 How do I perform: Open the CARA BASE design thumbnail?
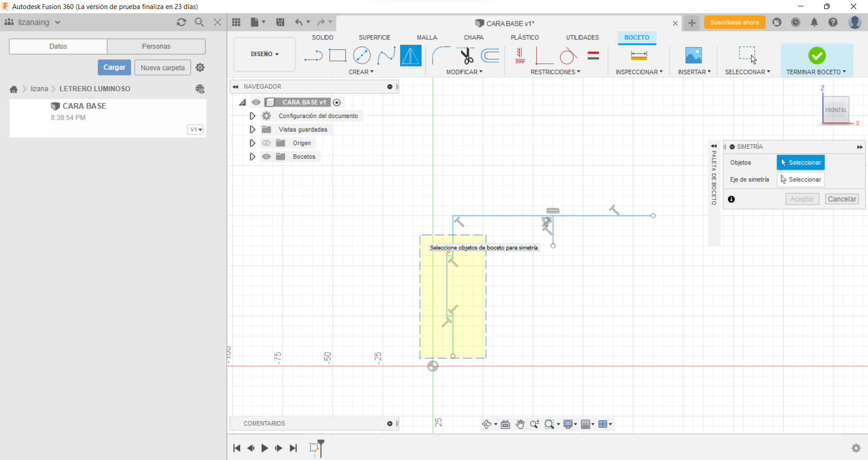tap(29, 118)
